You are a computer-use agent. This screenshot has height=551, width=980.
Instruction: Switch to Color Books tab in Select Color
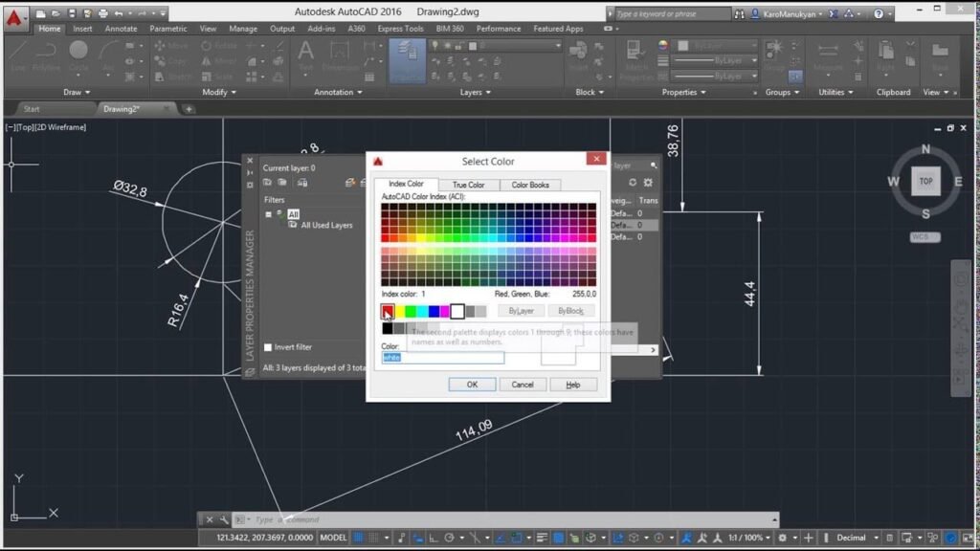[x=530, y=185]
